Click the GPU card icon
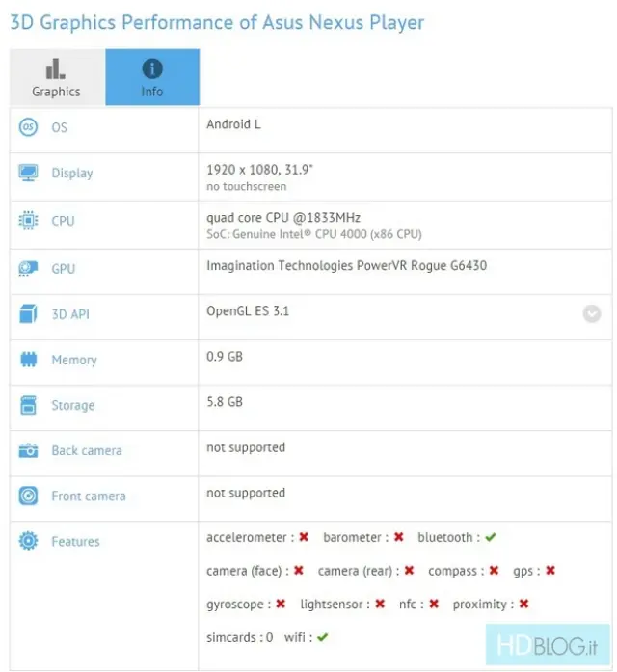617x672 pixels. [28, 268]
